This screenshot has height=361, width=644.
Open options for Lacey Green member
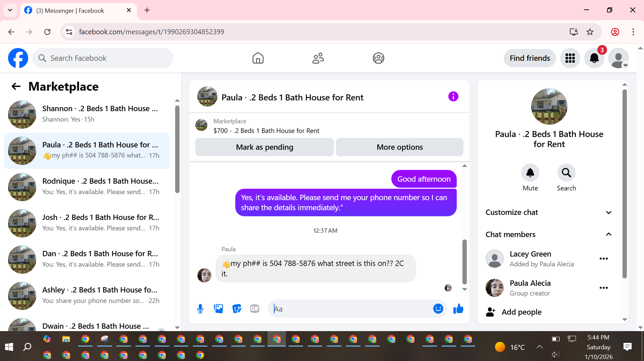[604, 259]
